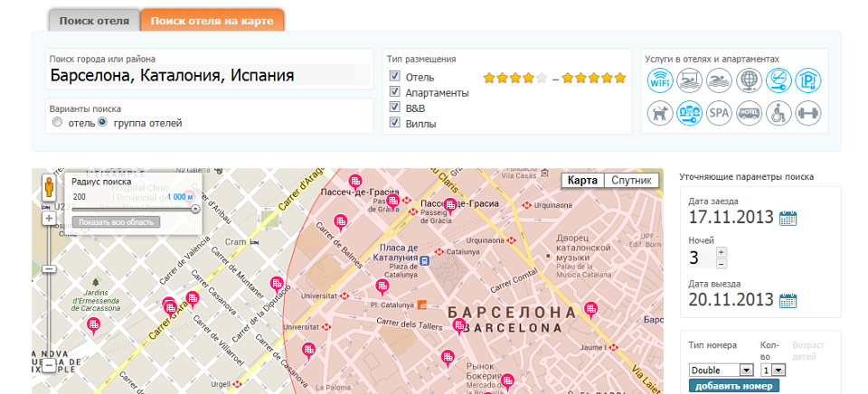Viewport: 868px width, 394px height.
Task: Click hotel pin on Carrer dels Tallers
Action: coord(459,326)
